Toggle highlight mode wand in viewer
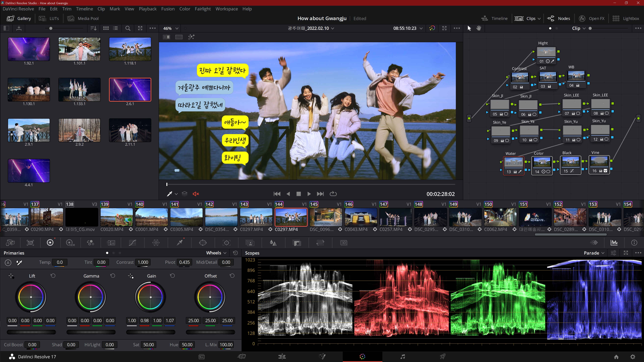 [191, 37]
